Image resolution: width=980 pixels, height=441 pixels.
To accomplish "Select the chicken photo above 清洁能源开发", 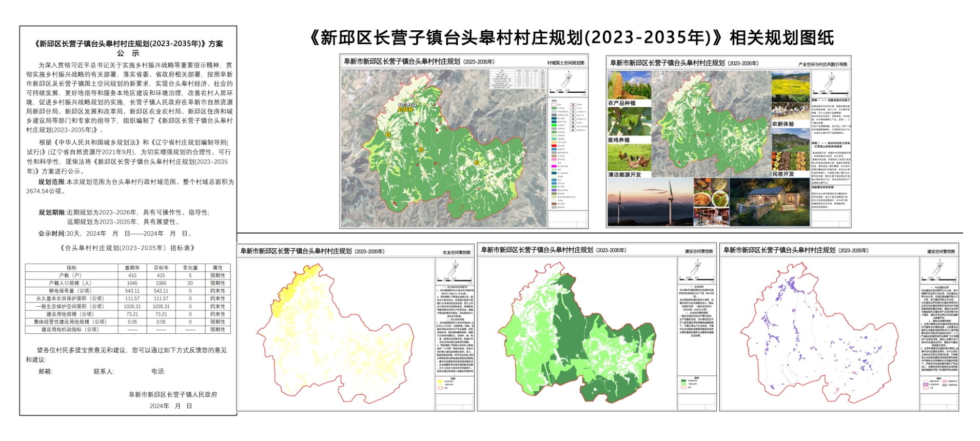I will (629, 157).
